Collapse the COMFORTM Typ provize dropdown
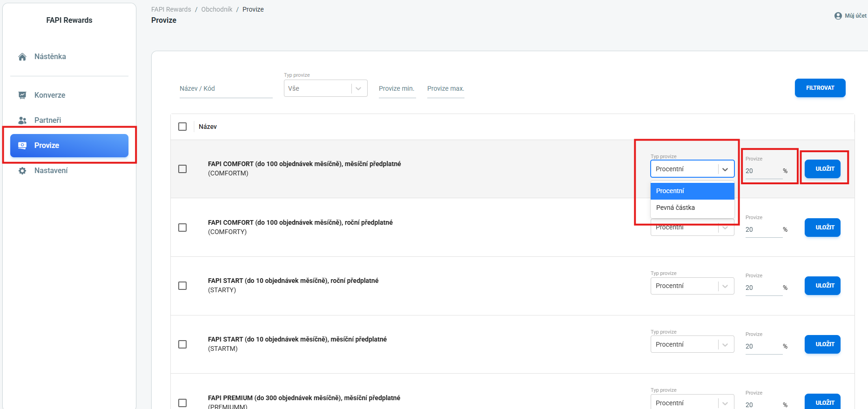The image size is (868, 409). [693, 169]
